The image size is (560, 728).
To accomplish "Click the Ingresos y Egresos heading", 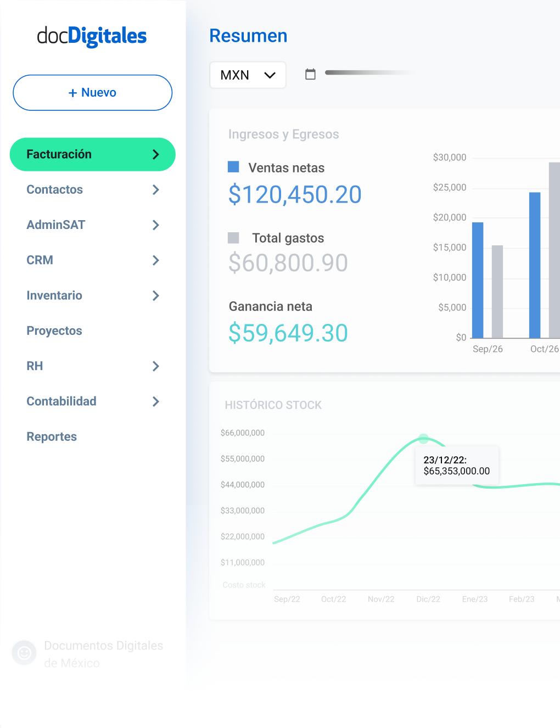I will pos(283,135).
